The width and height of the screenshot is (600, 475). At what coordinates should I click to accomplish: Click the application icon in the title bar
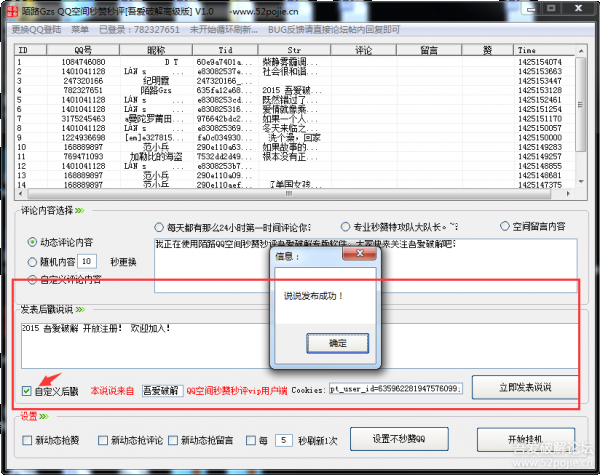click(x=13, y=11)
